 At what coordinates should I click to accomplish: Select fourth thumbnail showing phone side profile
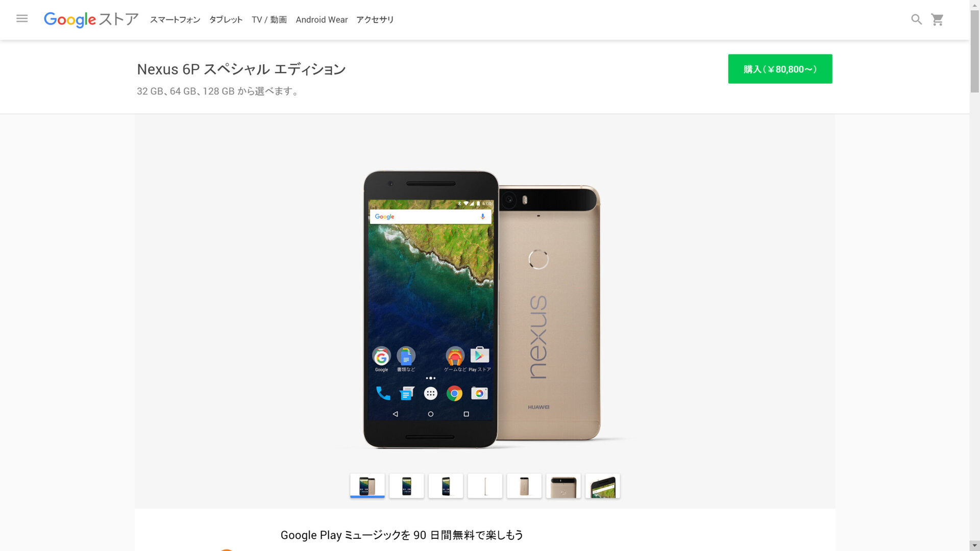(x=485, y=486)
